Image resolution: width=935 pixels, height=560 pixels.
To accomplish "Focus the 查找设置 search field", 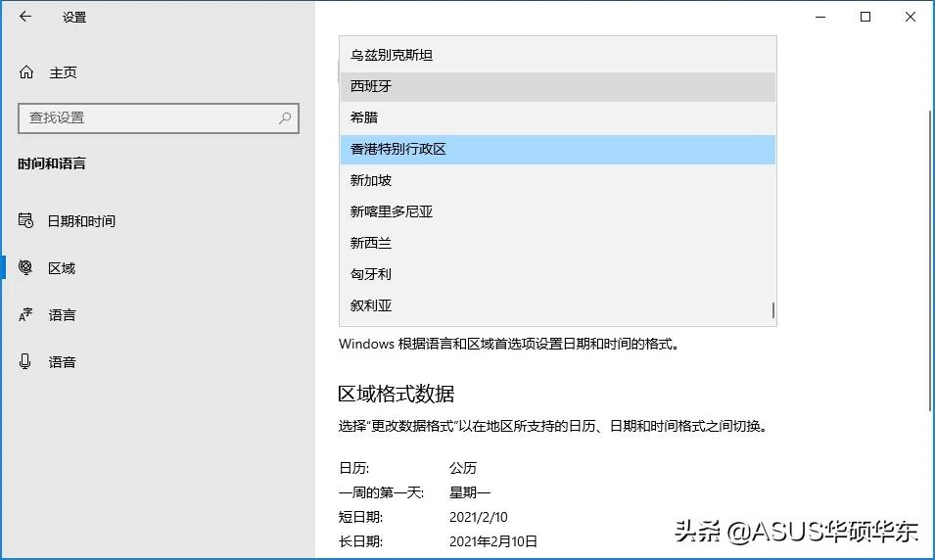I will [159, 118].
